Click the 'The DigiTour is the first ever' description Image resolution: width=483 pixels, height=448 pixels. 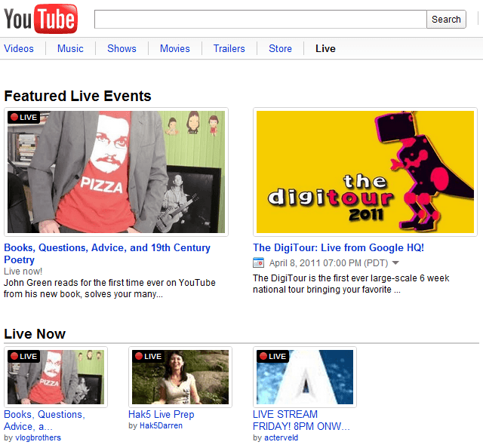(x=351, y=284)
